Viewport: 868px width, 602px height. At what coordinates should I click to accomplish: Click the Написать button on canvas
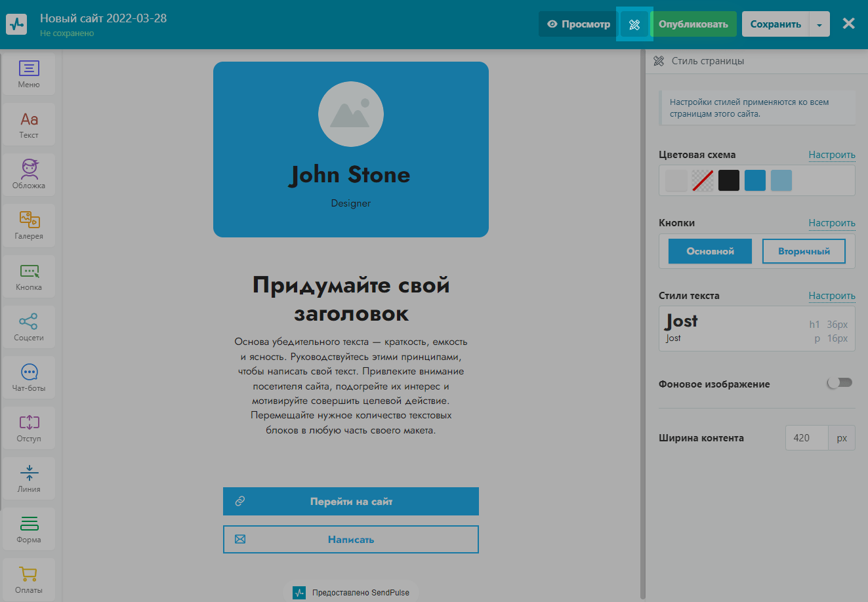[x=351, y=539]
